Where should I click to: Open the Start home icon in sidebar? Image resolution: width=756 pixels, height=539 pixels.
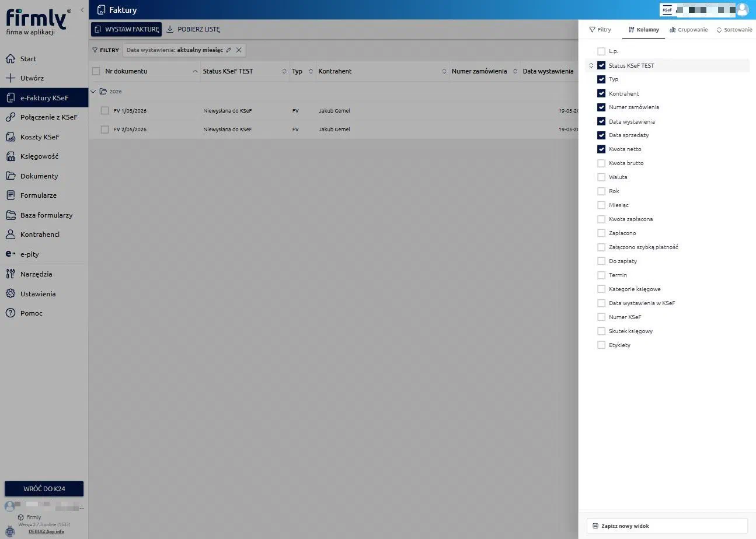coord(10,59)
